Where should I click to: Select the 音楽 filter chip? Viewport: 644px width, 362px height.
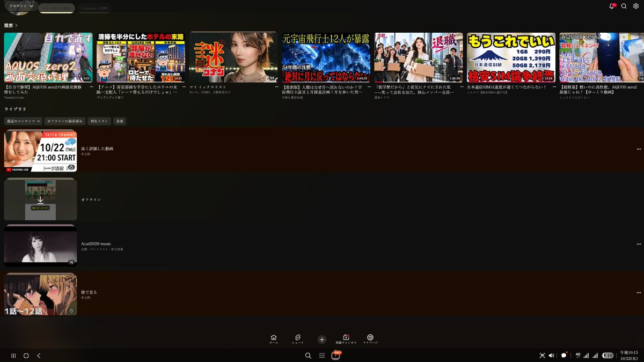tap(120, 121)
